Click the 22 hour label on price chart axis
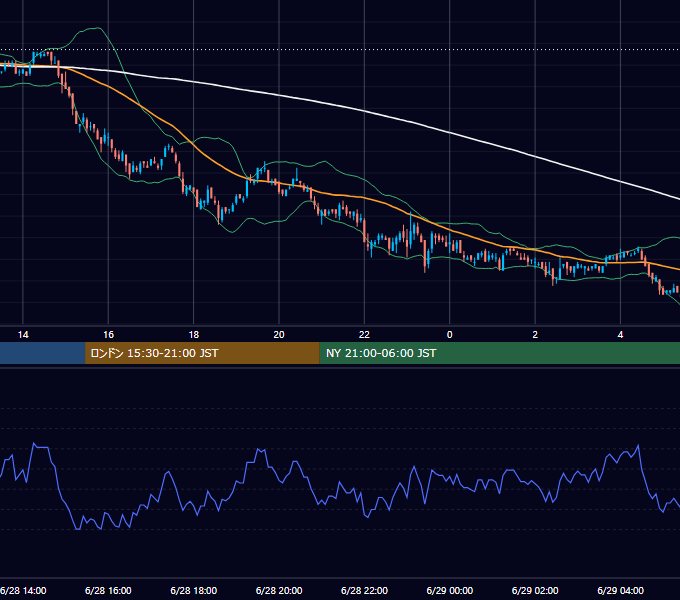Screen dimensions: 680x600 [x=364, y=335]
